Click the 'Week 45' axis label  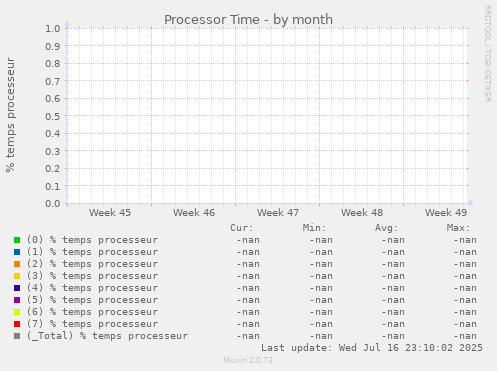coord(110,213)
